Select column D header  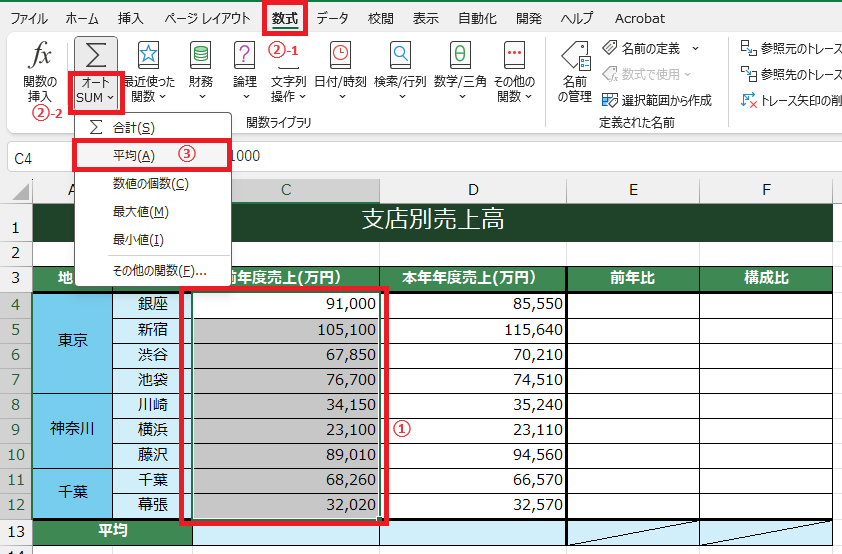coord(473,190)
